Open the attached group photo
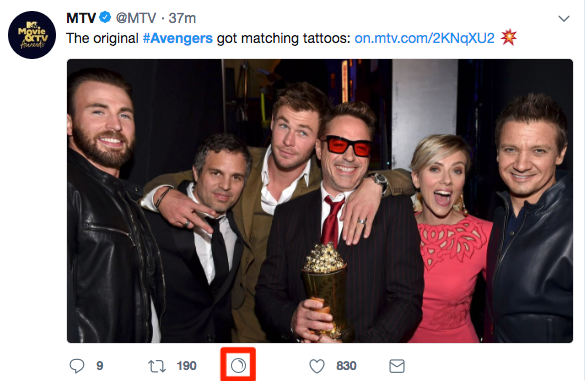The height and width of the screenshot is (381, 585). click(x=320, y=201)
